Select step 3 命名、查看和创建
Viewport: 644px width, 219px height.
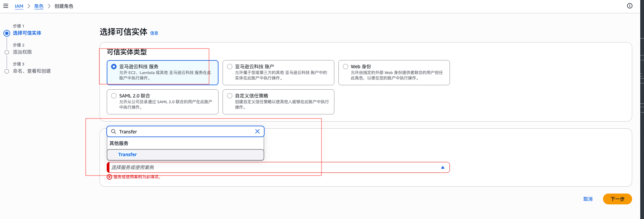coord(32,71)
